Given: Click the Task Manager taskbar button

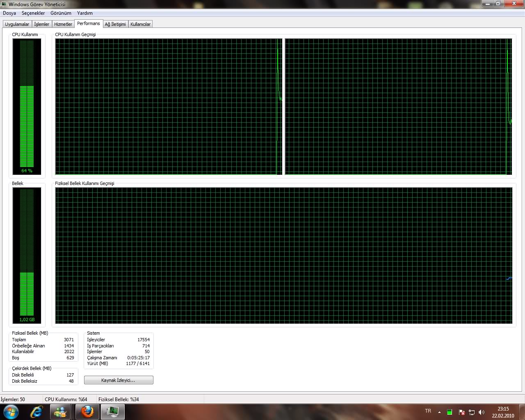Looking at the screenshot, I should 112,411.
